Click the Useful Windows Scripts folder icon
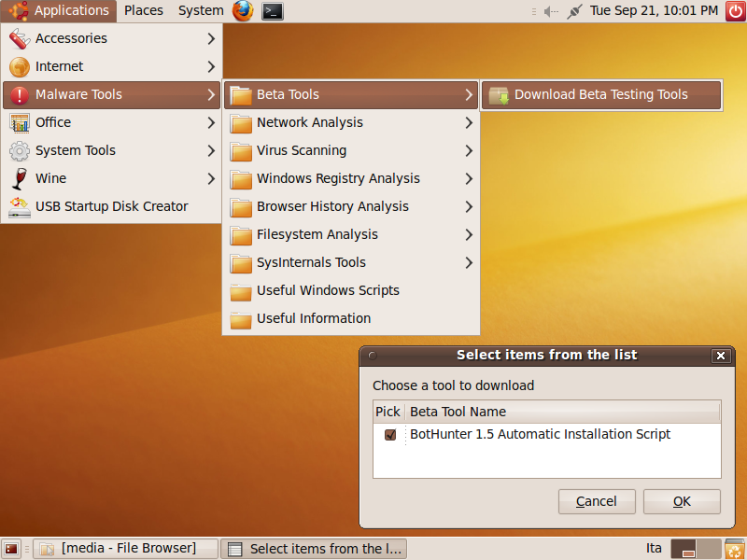The image size is (747, 560). tap(241, 291)
